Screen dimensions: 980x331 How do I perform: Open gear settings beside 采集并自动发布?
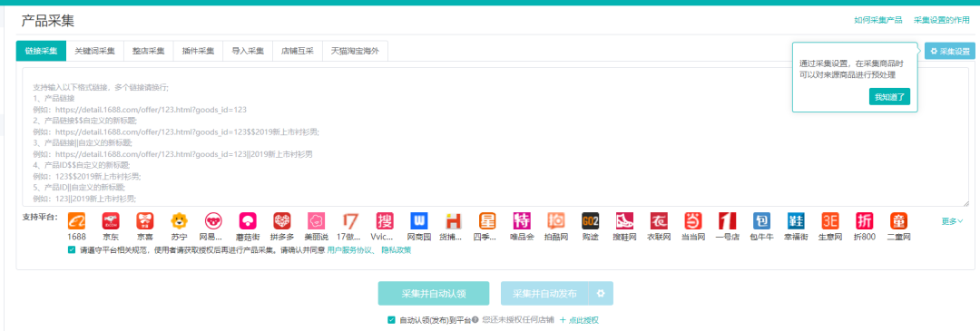click(602, 294)
